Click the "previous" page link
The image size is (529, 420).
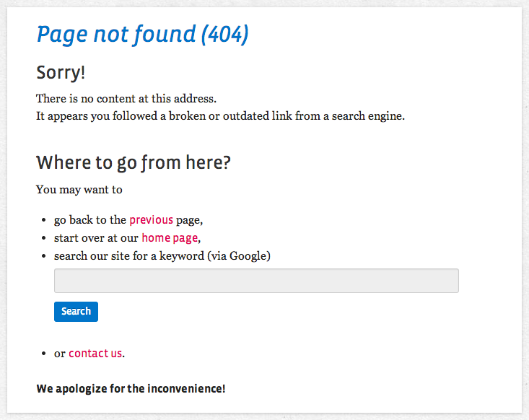[x=151, y=220]
